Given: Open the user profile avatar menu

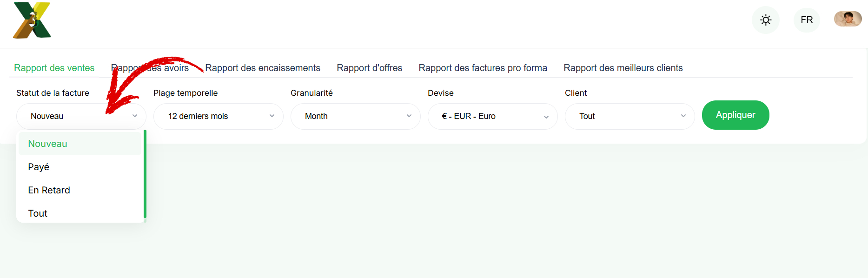Looking at the screenshot, I should [x=848, y=19].
